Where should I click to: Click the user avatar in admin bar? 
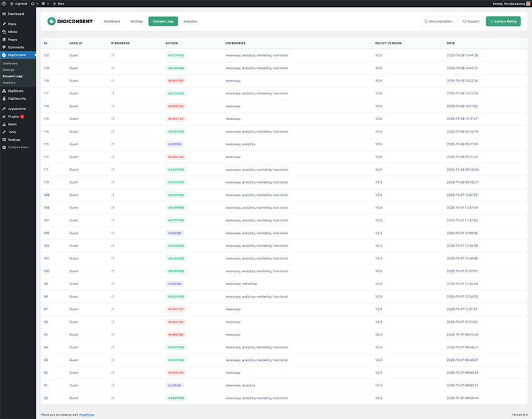pyautogui.click(x=528, y=3)
